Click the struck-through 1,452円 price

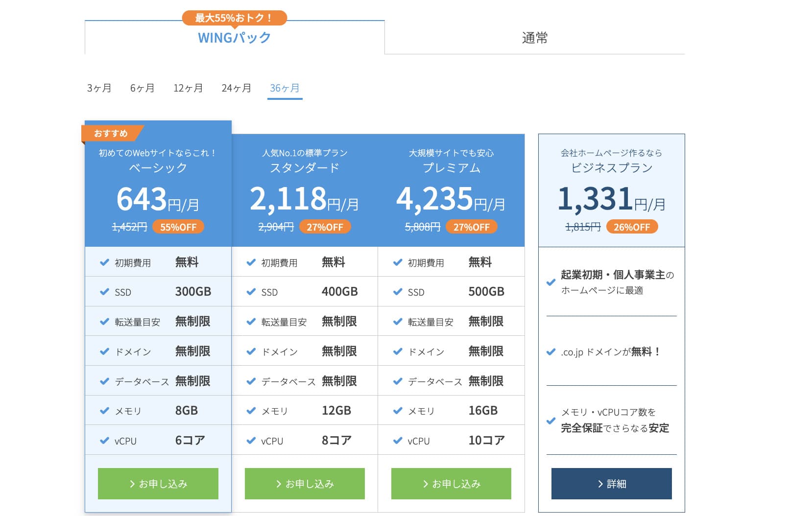pyautogui.click(x=129, y=227)
